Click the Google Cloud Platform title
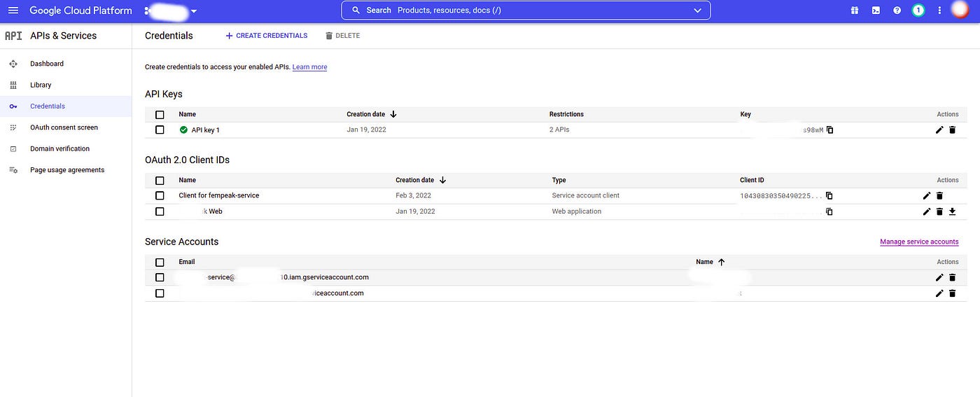The width and height of the screenshot is (980, 397). pyautogui.click(x=80, y=11)
